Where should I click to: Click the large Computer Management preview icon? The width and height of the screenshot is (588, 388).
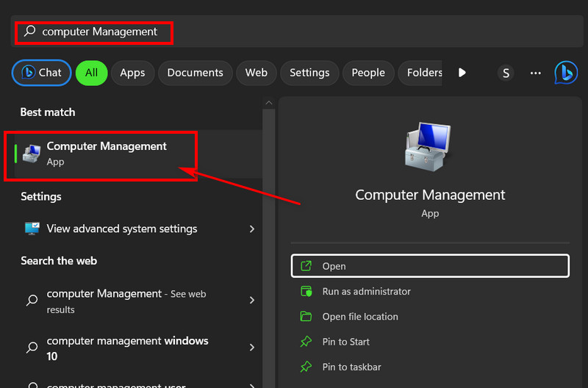click(429, 146)
